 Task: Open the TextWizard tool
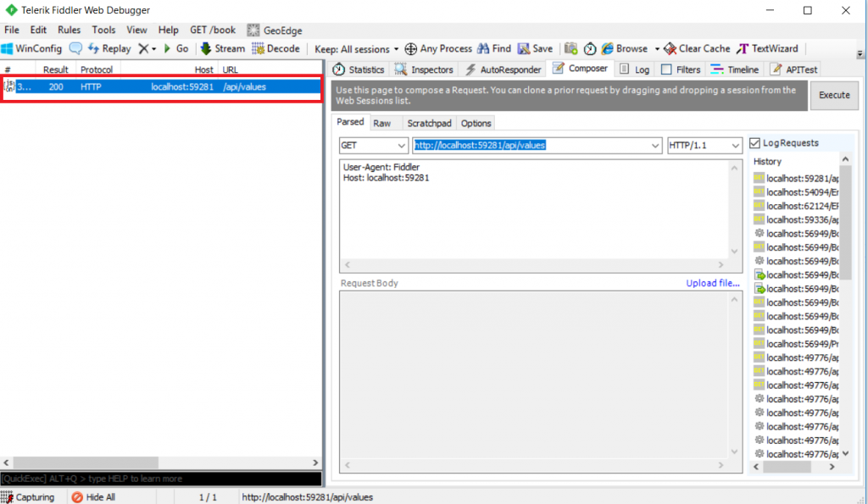click(767, 48)
